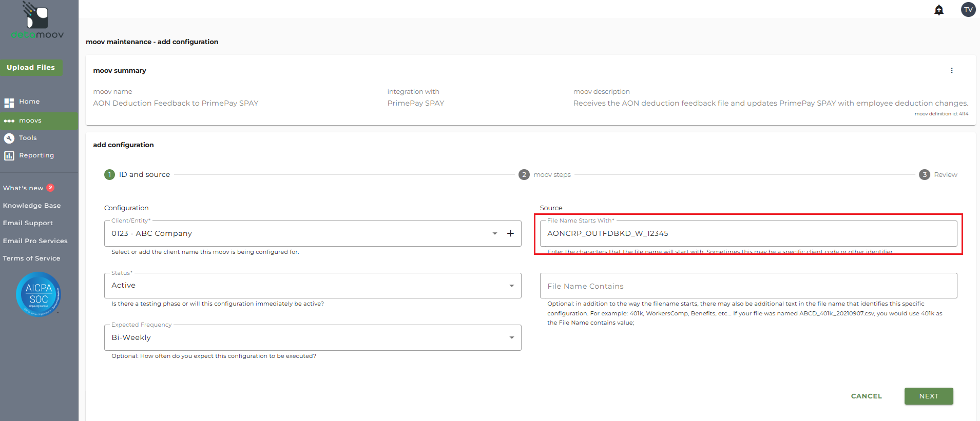The height and width of the screenshot is (421, 980).
Task: Click the Reporting chart icon
Action: coord(9,155)
